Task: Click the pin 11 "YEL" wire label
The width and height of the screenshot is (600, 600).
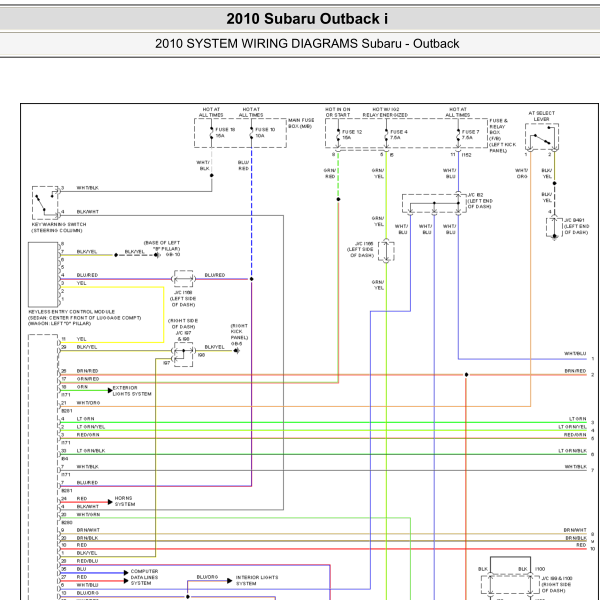Action: 82,339
